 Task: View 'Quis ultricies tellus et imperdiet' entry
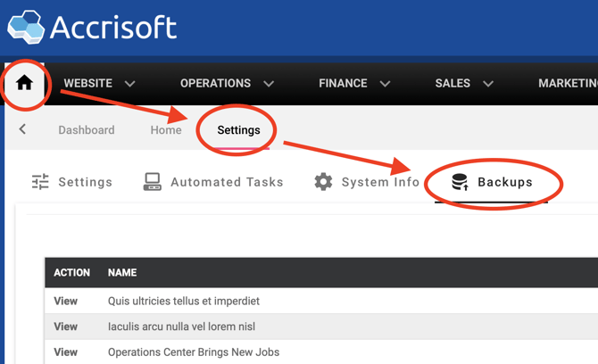[x=66, y=301]
